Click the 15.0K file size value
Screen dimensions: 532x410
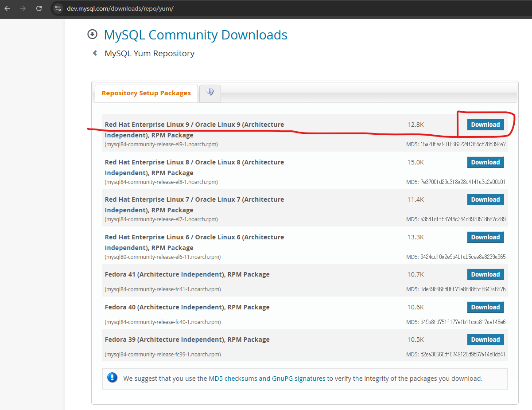point(416,162)
